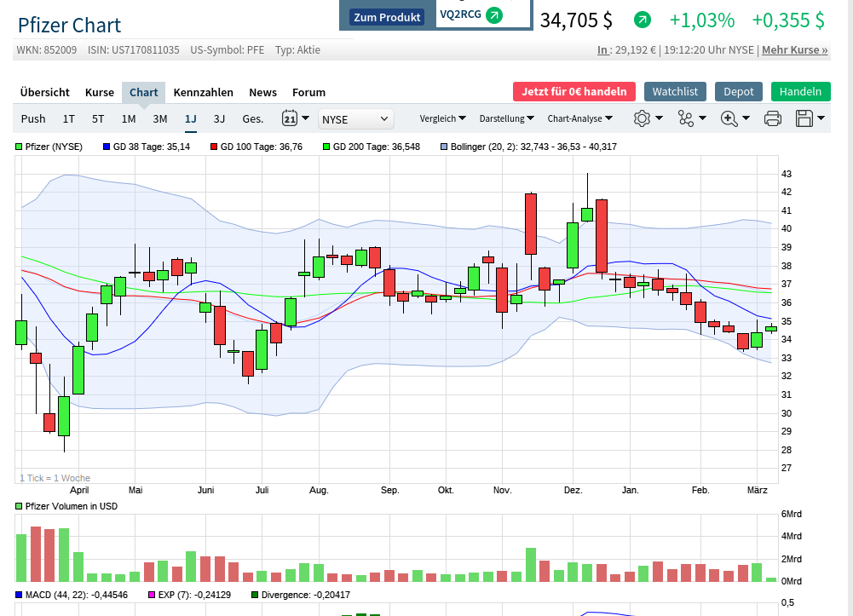Click the ISIN: US7170811035 text

click(x=133, y=50)
